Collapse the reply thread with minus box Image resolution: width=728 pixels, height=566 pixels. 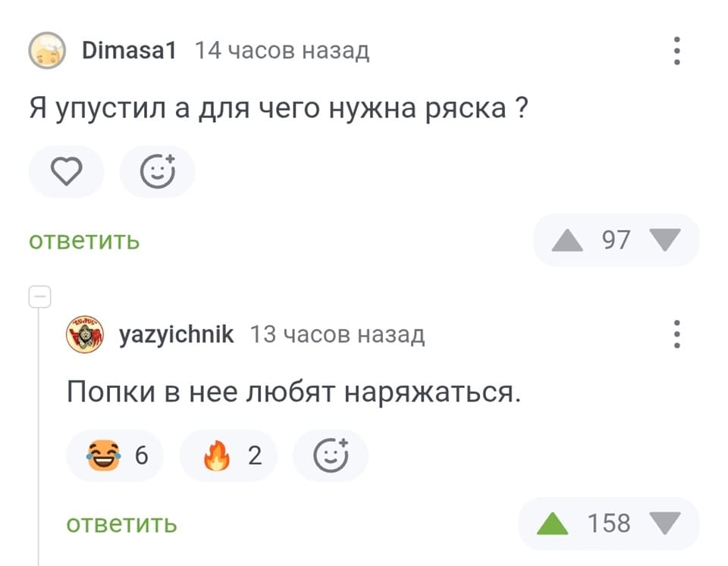click(x=39, y=296)
